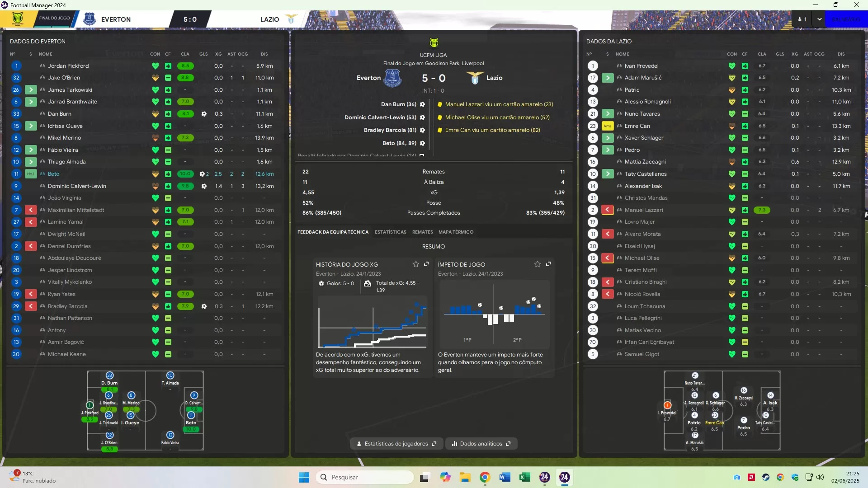Click the yellow card icon for Emre Can's booking
Viewport: 868px width, 488px height.
point(440,130)
